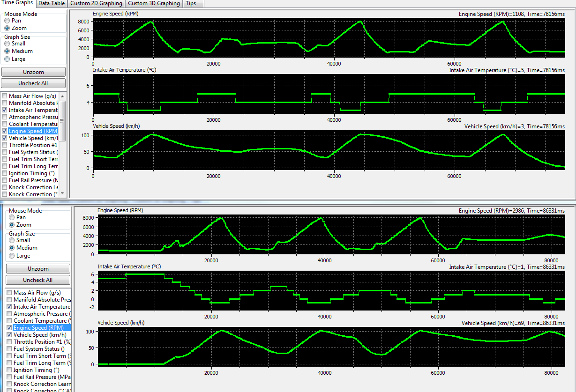The width and height of the screenshot is (576, 392).
Task: Enable Throttle Position #1 in lower list
Action: coord(9,342)
